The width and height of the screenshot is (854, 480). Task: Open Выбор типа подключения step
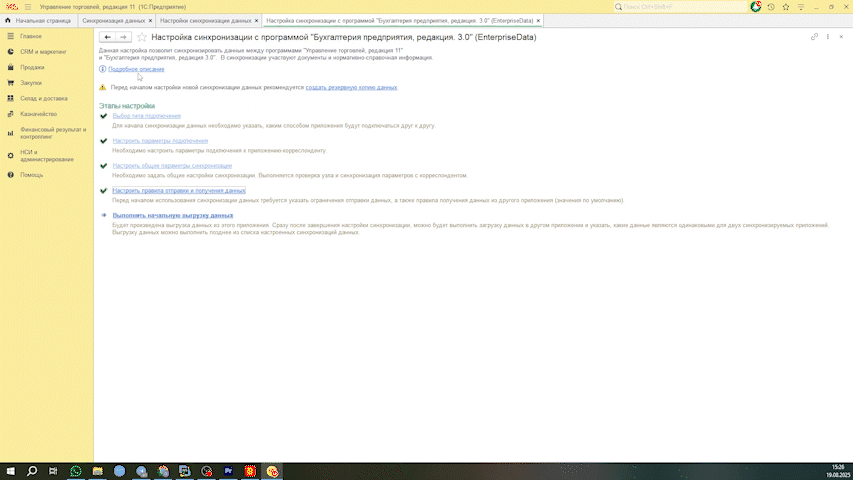[x=147, y=116]
